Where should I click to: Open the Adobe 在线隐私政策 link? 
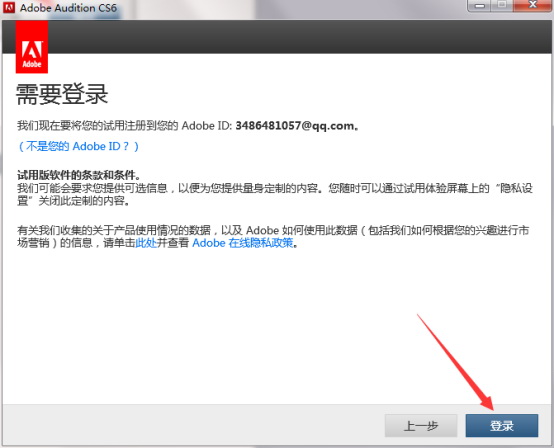coord(243,243)
